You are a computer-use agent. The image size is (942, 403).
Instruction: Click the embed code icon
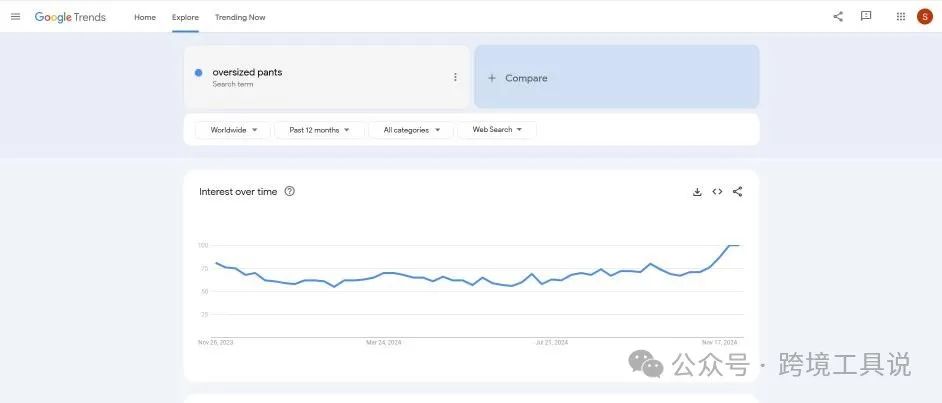[717, 192]
